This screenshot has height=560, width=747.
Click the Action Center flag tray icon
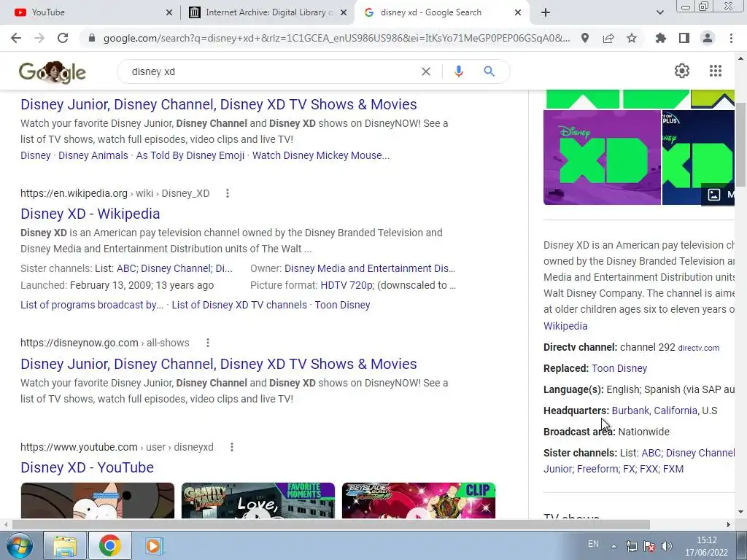tap(649, 546)
